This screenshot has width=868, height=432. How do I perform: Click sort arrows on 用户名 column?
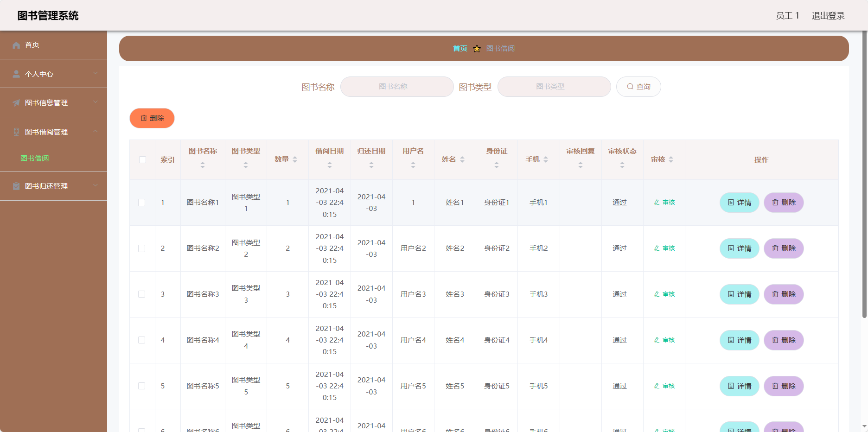(x=413, y=165)
